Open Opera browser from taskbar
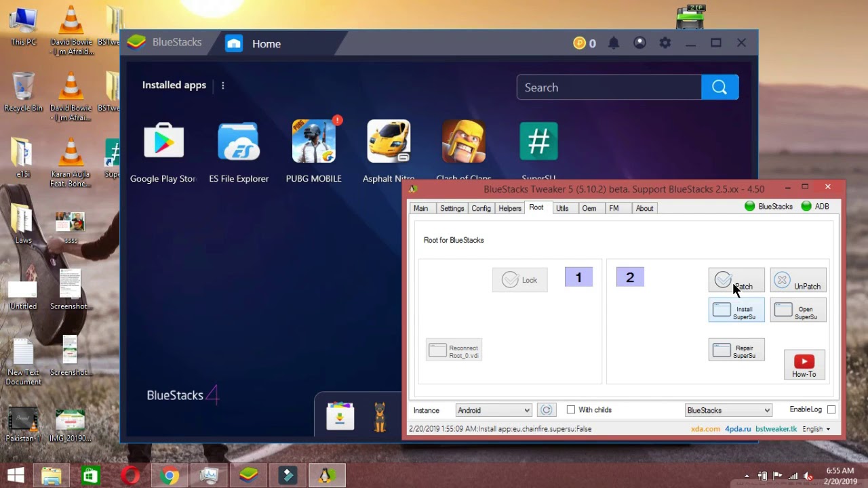This screenshot has width=868, height=488. pos(130,475)
